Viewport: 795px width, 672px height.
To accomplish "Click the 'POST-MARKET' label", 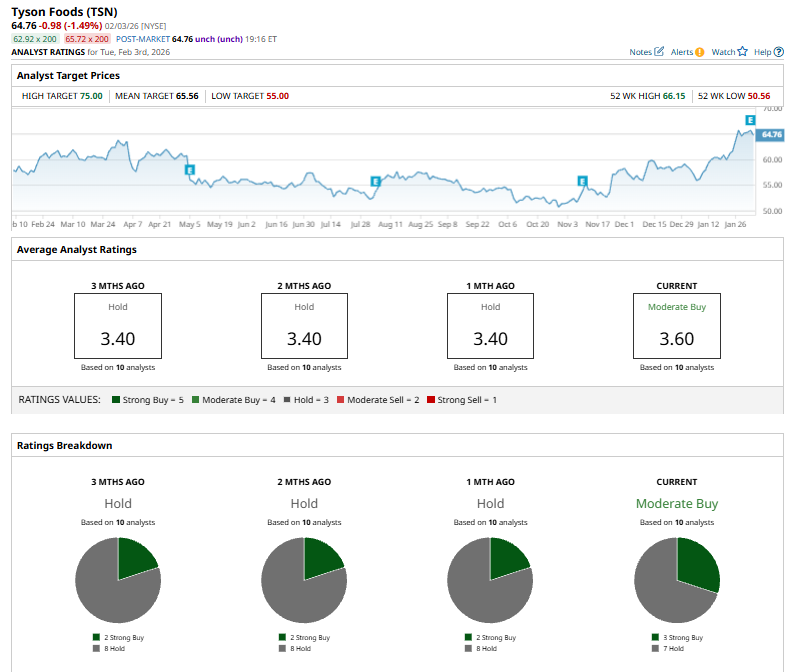I will (x=143, y=39).
